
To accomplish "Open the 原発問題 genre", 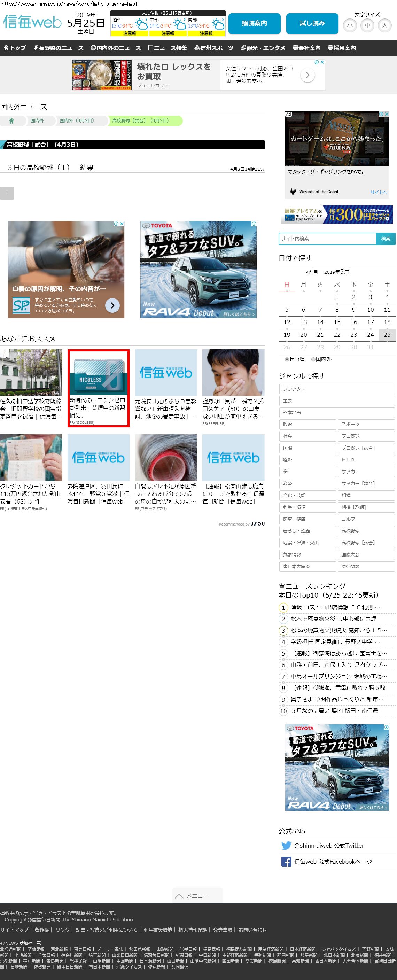I will point(367,567).
